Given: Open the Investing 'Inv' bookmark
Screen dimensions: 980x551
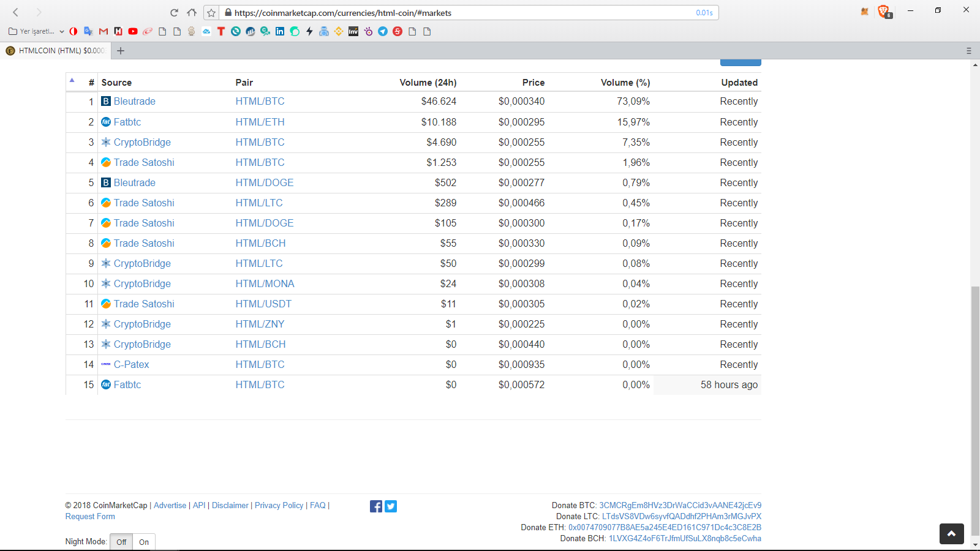Looking at the screenshot, I should [353, 31].
